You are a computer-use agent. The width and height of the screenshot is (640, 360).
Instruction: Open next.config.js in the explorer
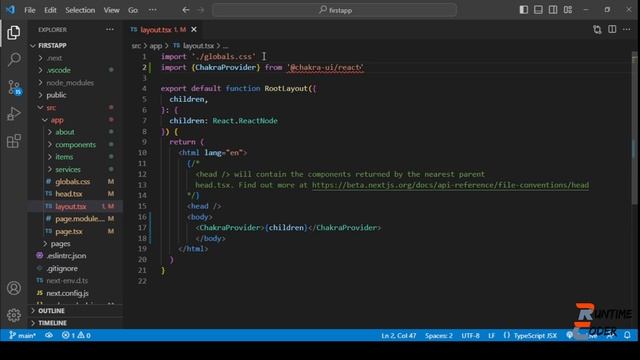coord(76,293)
